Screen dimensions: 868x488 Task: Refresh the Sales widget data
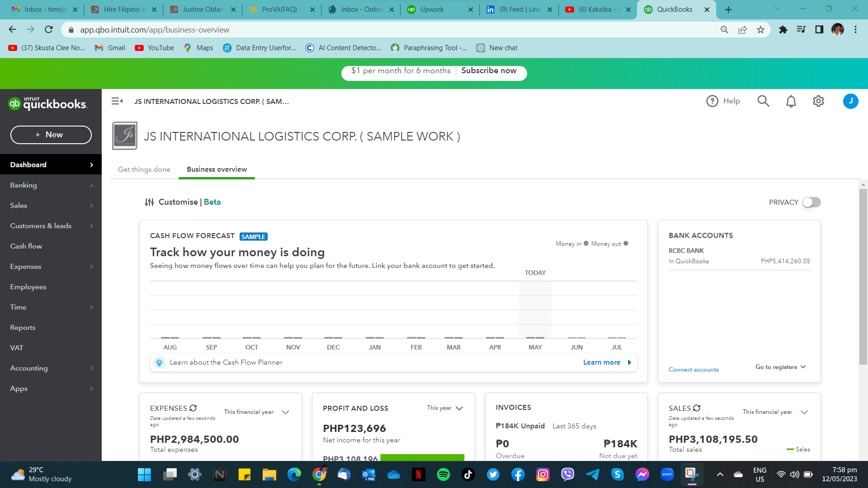tap(697, 408)
